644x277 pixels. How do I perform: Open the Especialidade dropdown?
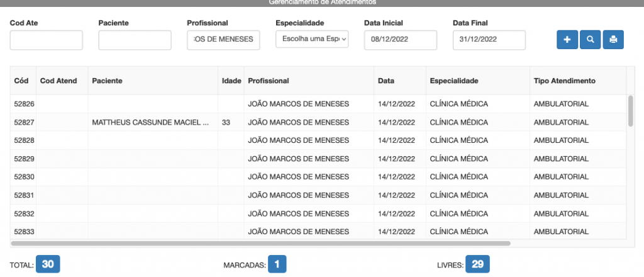[x=312, y=40]
